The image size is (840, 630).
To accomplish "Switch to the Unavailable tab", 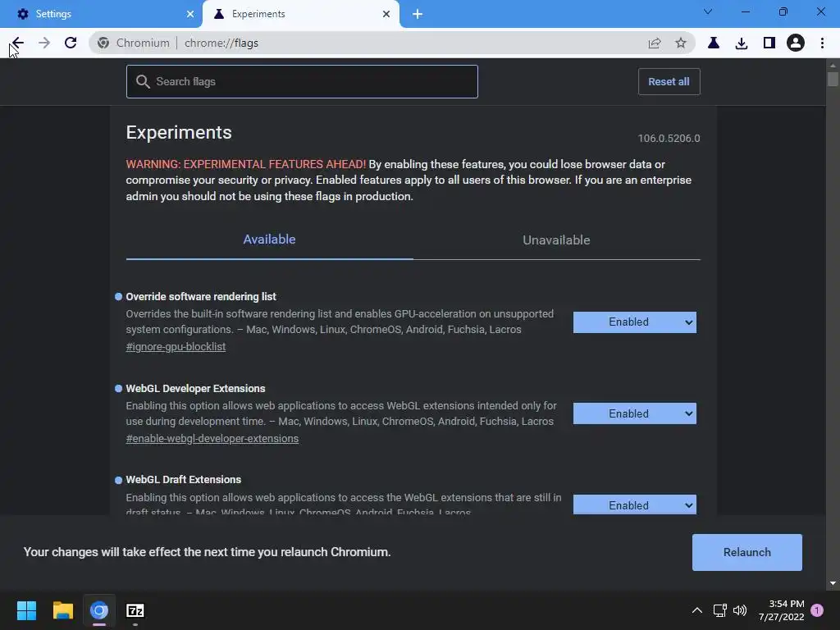I will pyautogui.click(x=557, y=240).
